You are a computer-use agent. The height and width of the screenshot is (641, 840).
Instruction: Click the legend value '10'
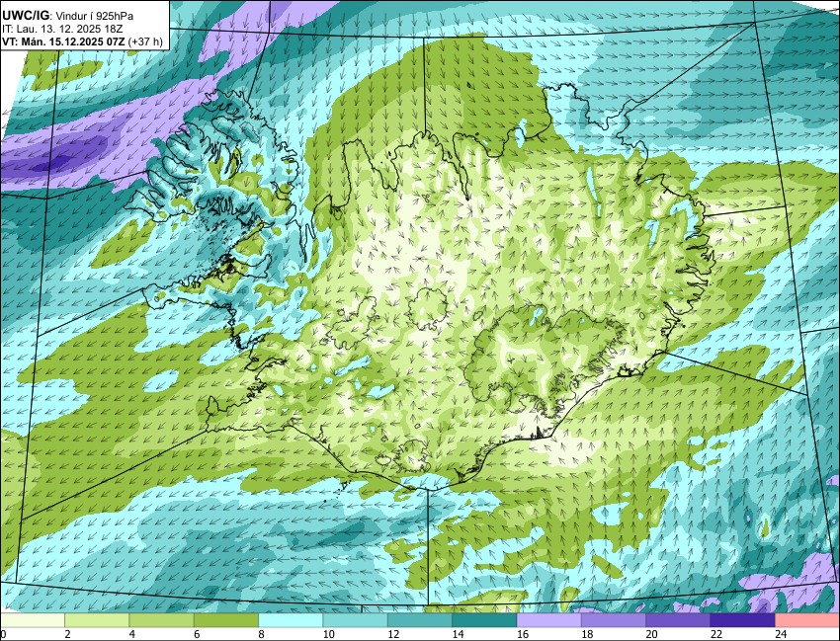329,634
